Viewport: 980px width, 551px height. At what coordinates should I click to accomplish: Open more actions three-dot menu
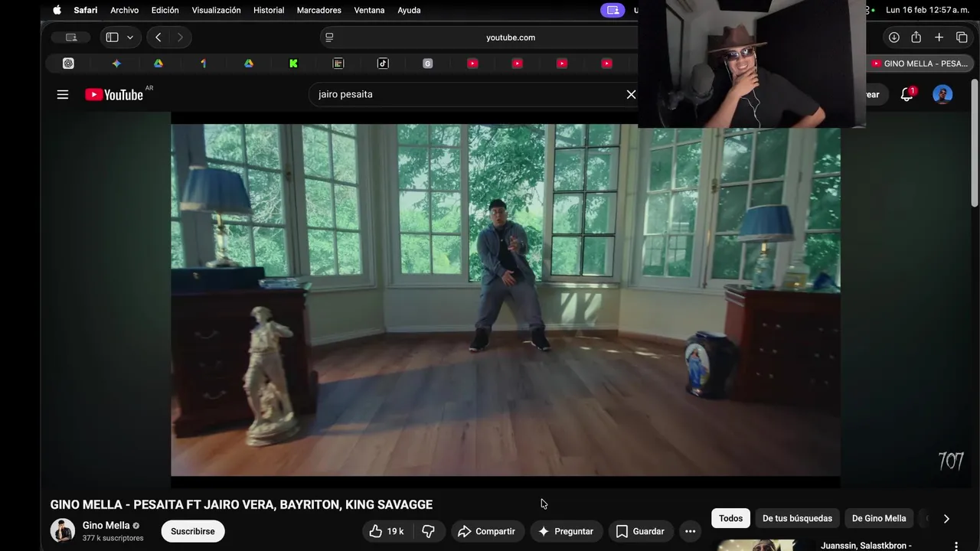[690, 531]
